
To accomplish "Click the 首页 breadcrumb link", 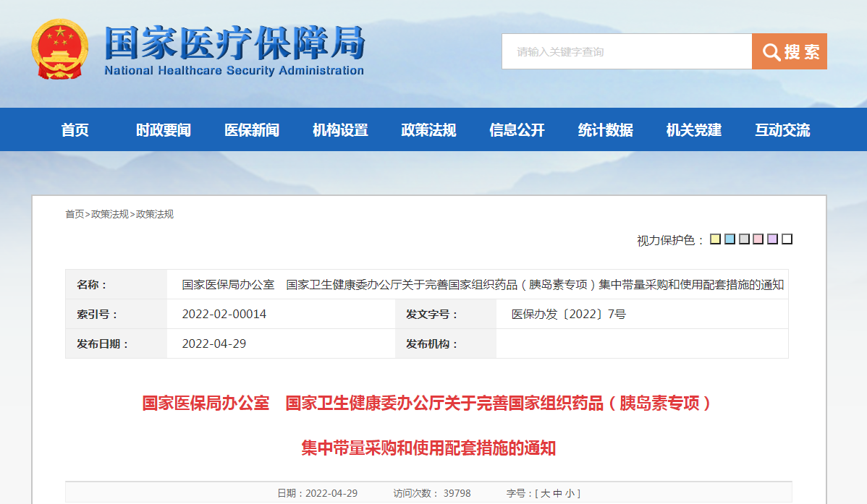I will tap(75, 215).
